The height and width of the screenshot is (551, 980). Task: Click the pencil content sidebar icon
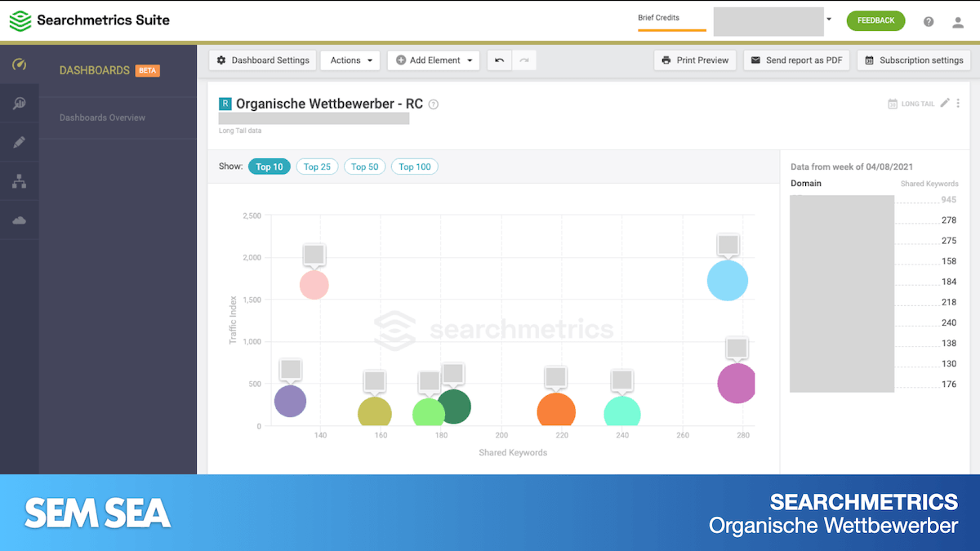pyautogui.click(x=19, y=142)
